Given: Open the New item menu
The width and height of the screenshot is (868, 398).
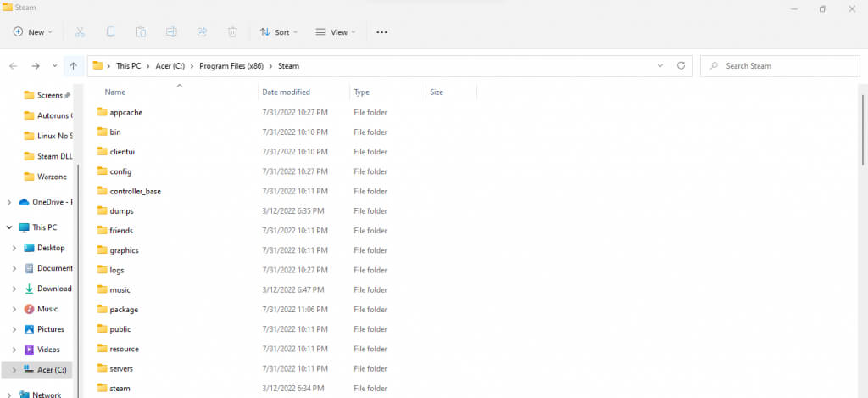Looking at the screenshot, I should 33,32.
